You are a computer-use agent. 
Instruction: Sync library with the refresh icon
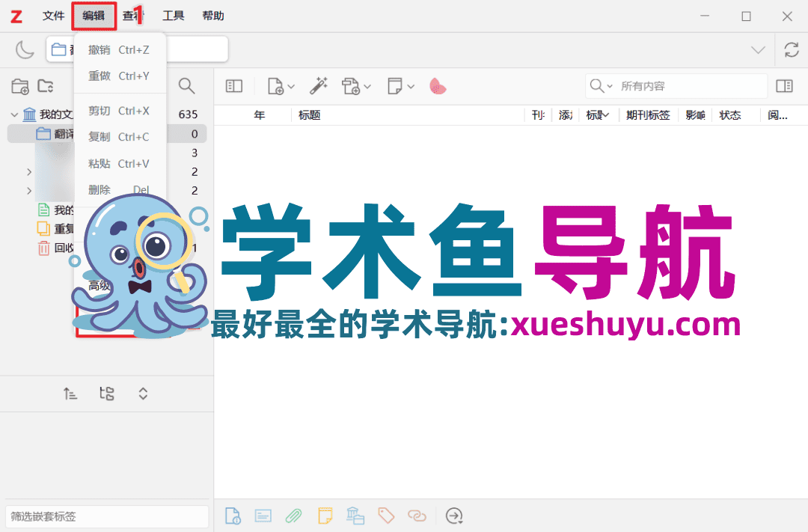pyautogui.click(x=792, y=49)
